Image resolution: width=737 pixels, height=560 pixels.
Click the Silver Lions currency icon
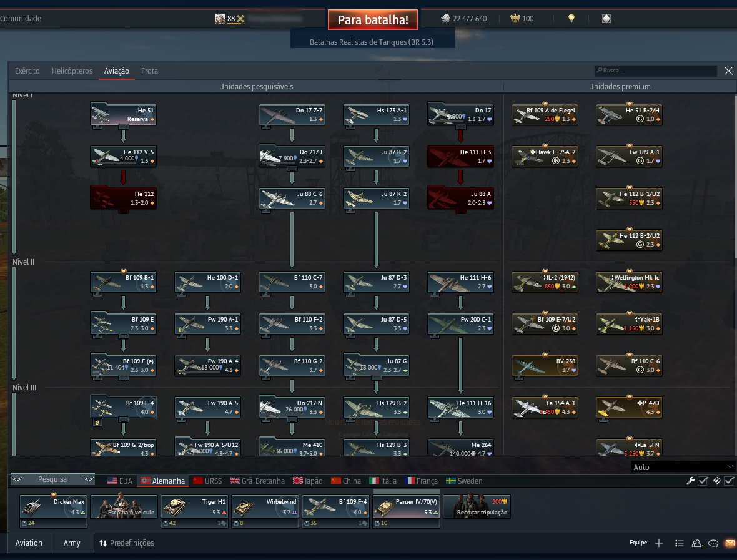tap(445, 18)
